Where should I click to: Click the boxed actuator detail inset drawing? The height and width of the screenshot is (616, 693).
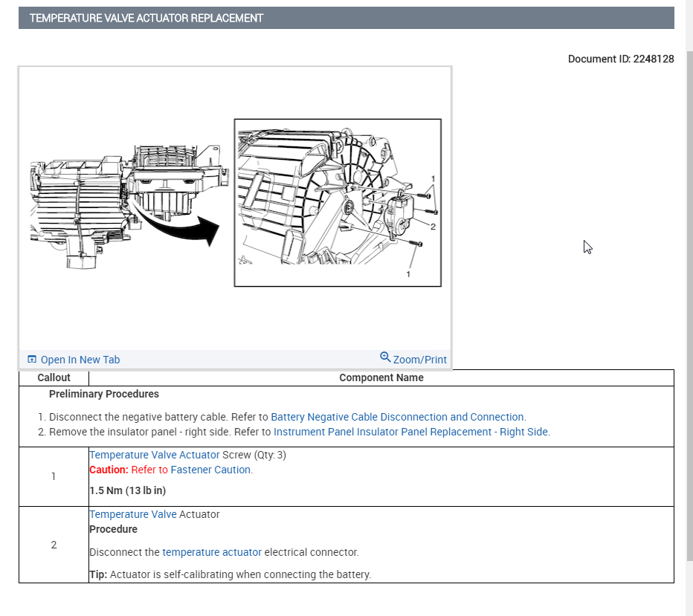[x=338, y=203]
